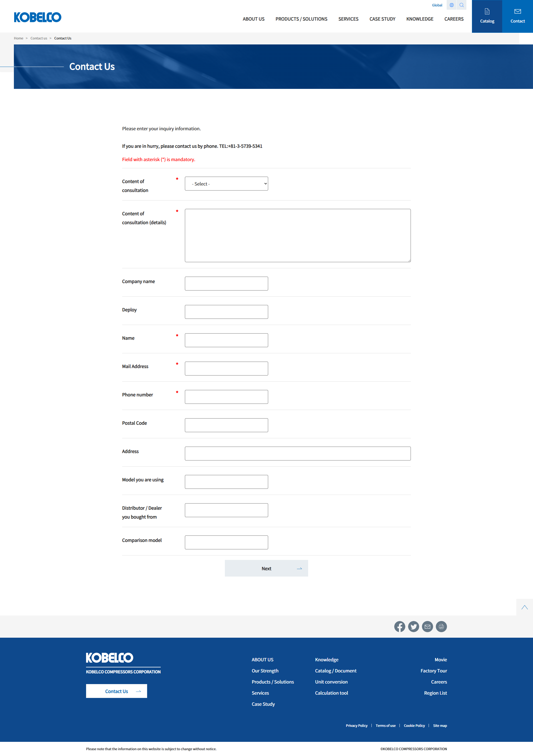
Task: Open the Catalog document icon
Action: (x=487, y=12)
